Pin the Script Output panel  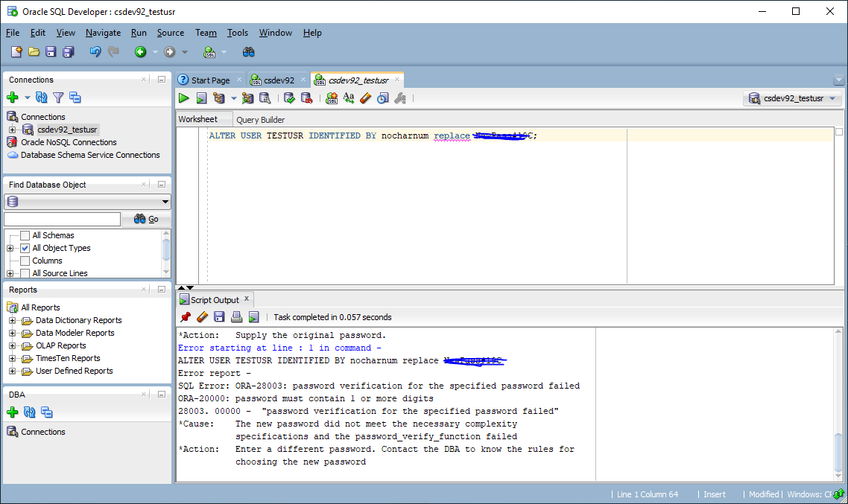coord(186,317)
